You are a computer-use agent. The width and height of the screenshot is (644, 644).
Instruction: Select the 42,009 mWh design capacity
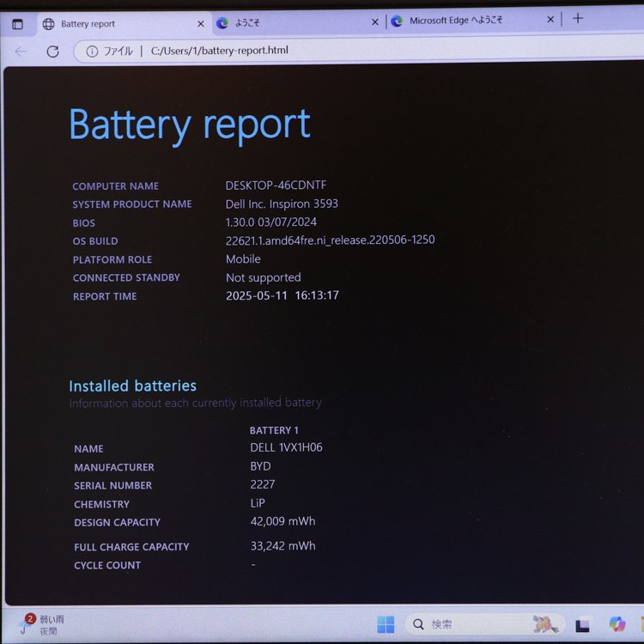coord(283,521)
